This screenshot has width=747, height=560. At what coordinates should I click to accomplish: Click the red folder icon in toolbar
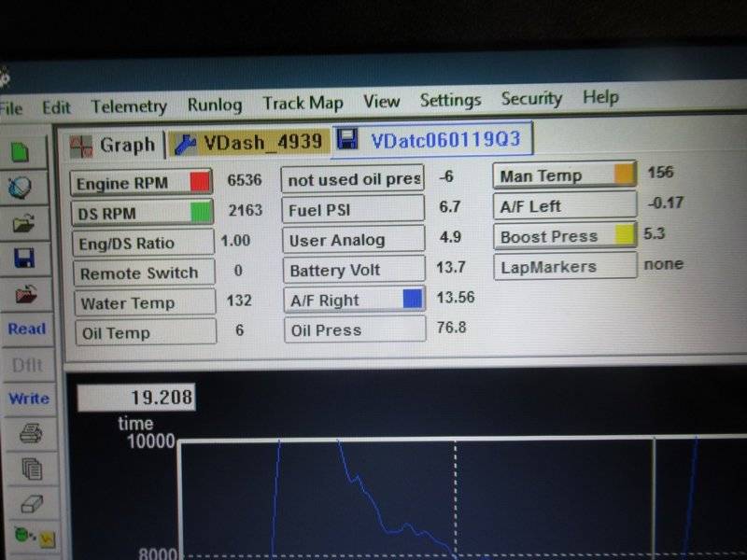[24, 294]
